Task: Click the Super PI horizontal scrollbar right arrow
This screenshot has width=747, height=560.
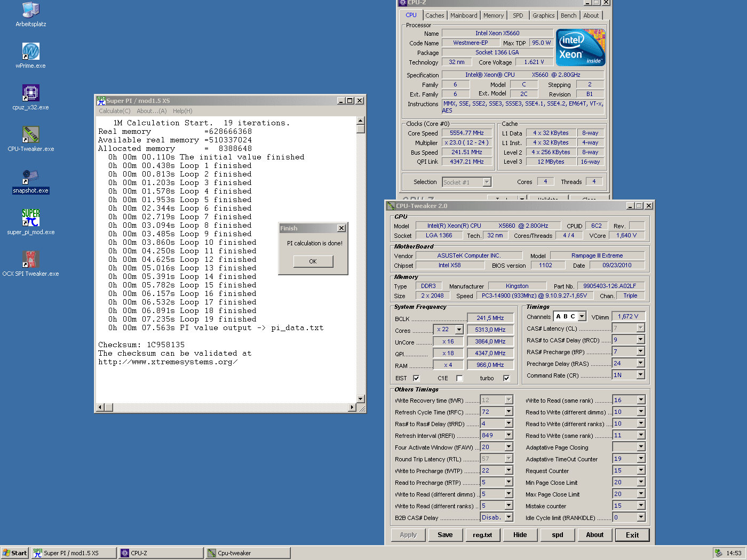Action: pos(352,407)
